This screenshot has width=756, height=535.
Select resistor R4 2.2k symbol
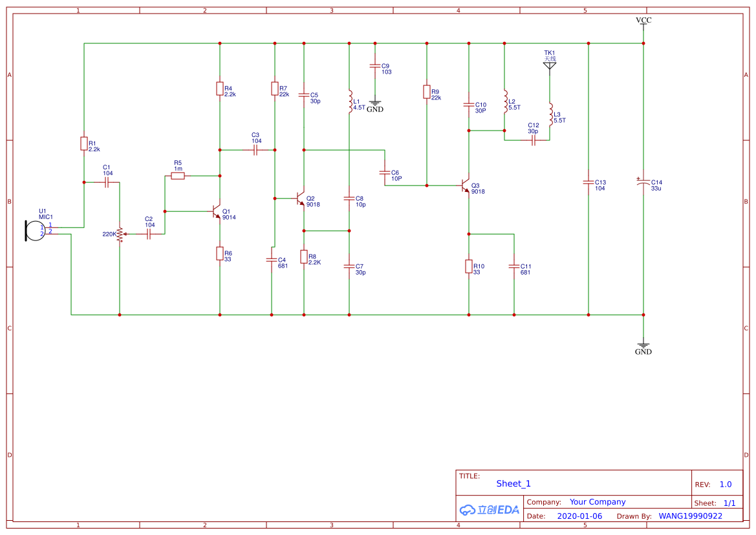220,89
